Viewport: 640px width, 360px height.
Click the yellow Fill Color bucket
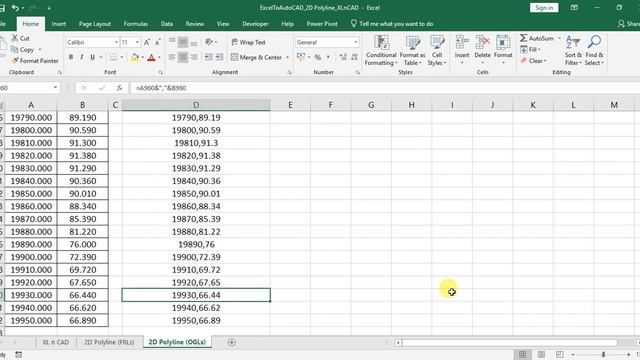click(135, 57)
